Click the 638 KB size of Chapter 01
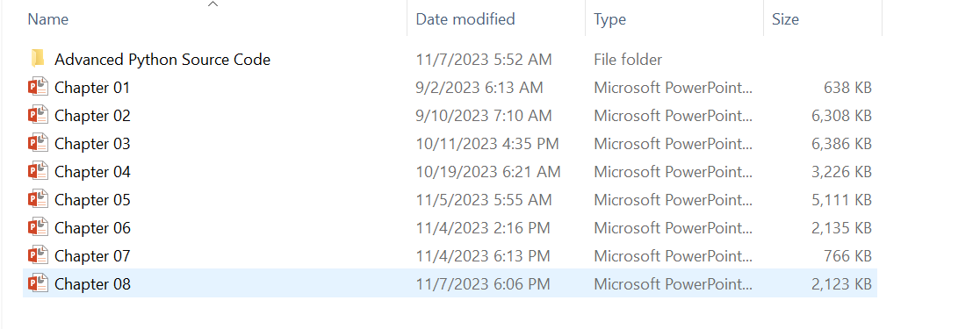The height and width of the screenshot is (329, 980). click(848, 88)
